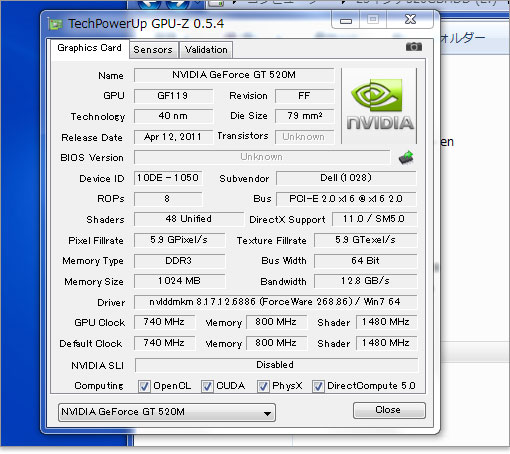510x454 pixels.
Task: Click the DirectX Support field 11.0 / SM5.0
Action: 374,219
